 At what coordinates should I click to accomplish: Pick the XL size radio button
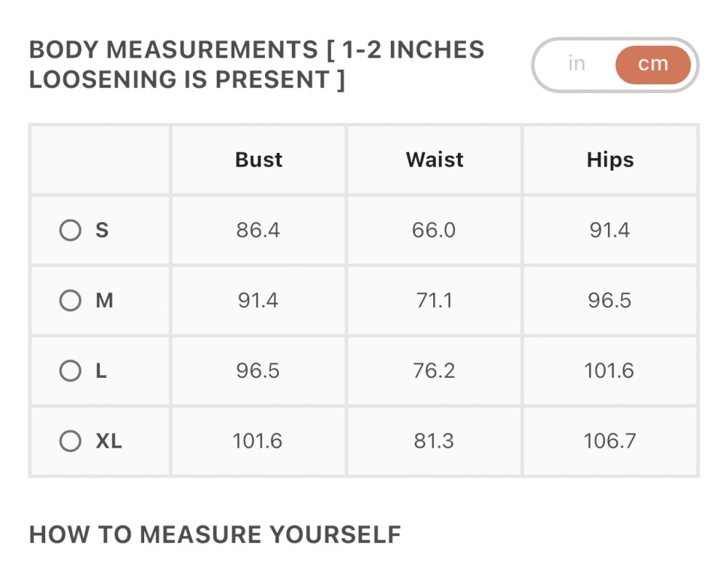click(x=70, y=440)
